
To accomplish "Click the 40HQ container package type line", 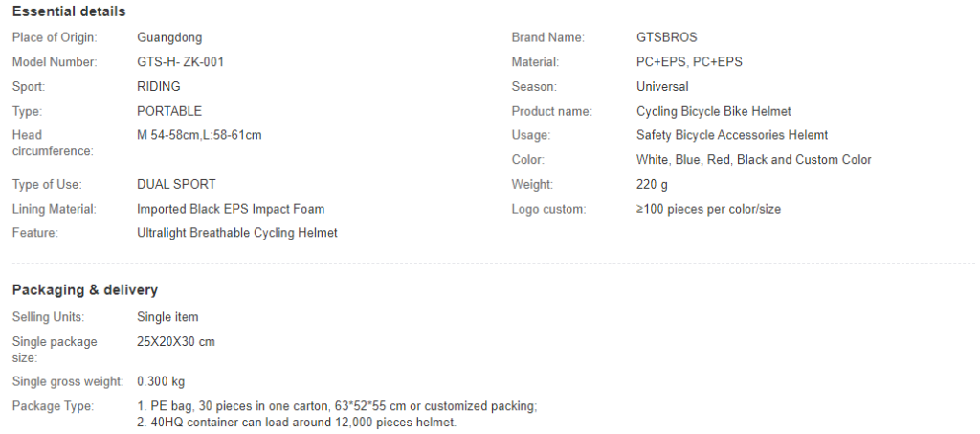I will tap(297, 423).
